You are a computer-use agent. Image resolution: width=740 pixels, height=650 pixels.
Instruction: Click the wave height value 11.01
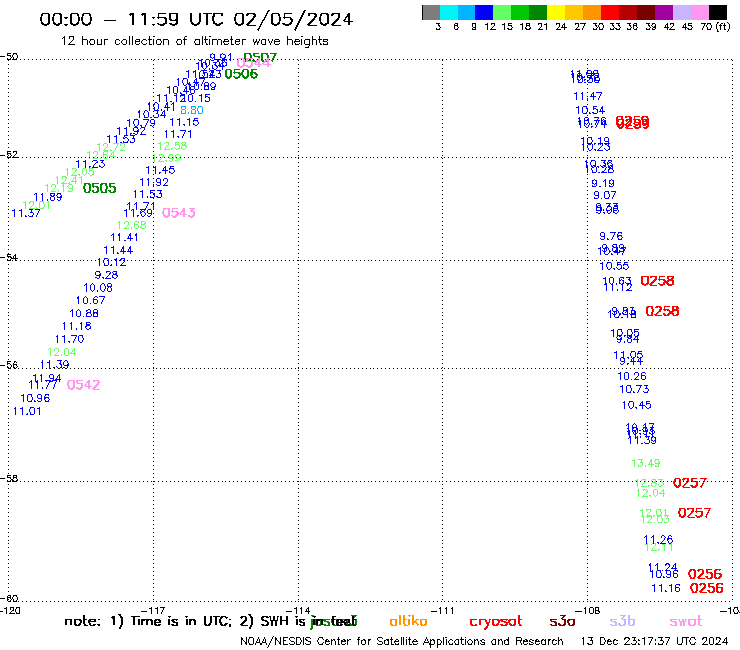pos(27,411)
